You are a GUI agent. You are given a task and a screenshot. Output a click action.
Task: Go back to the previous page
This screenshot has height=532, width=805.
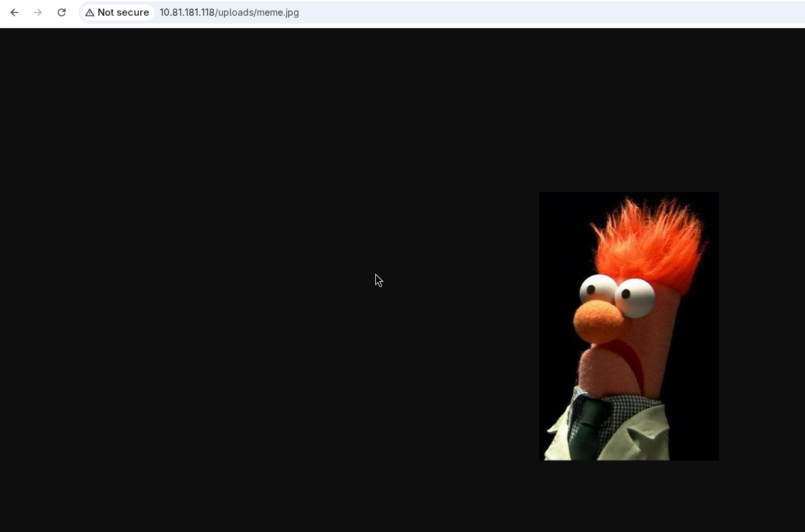pyautogui.click(x=14, y=12)
